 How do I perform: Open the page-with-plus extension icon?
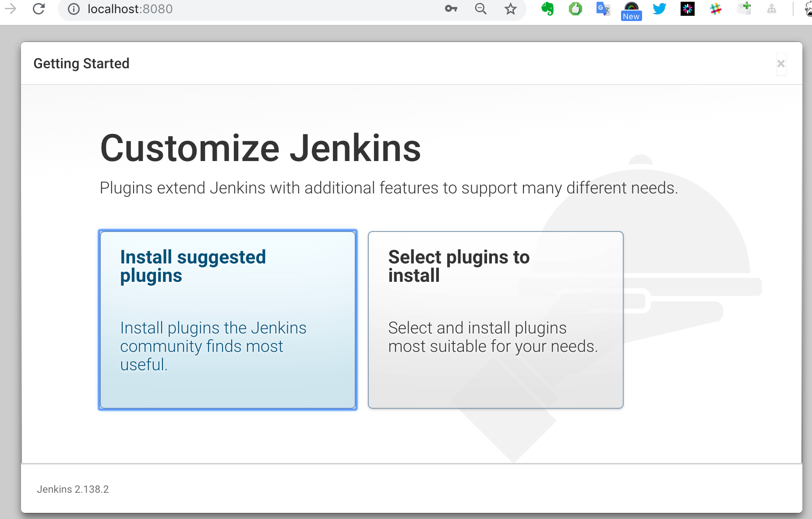[743, 9]
